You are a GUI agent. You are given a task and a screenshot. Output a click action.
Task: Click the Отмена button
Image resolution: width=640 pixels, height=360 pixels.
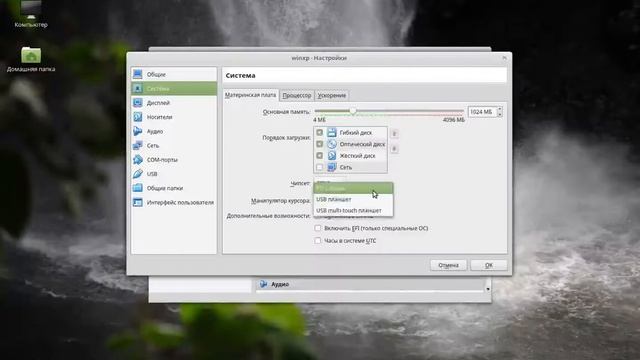(x=448, y=265)
